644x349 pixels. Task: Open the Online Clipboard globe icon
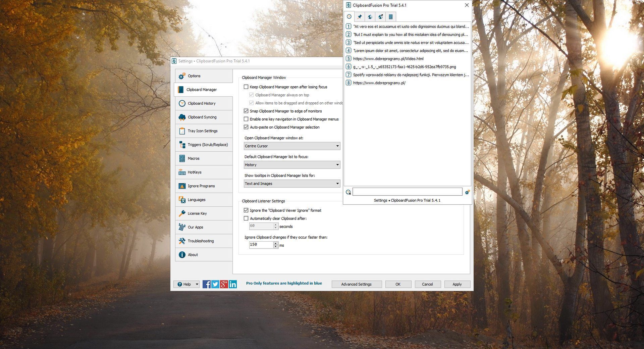click(x=370, y=16)
